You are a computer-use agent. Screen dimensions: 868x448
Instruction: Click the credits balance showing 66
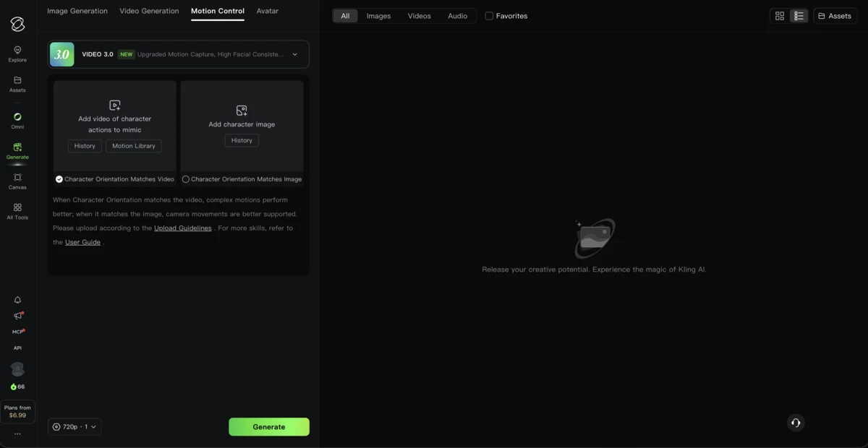pyautogui.click(x=17, y=387)
